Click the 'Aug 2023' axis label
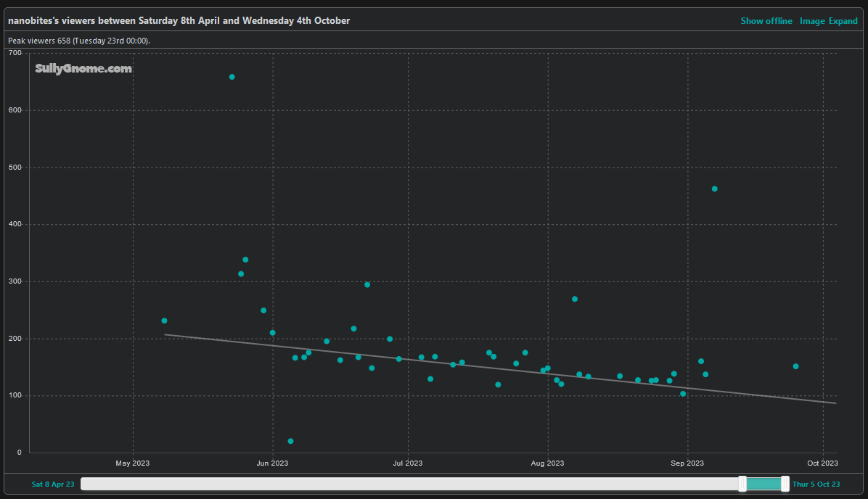Image resolution: width=868 pixels, height=499 pixels. (547, 463)
